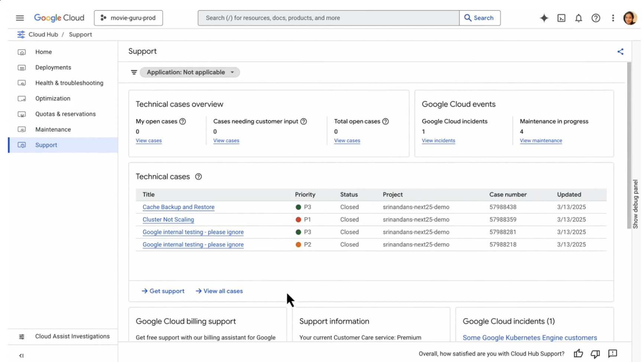
Task: Toggle the Show debug panel tab
Action: [635, 204]
